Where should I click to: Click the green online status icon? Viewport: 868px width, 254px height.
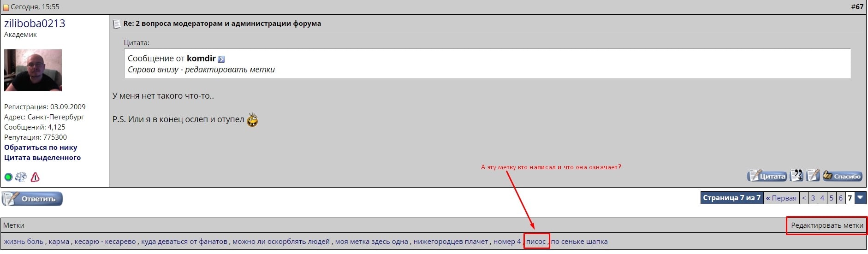[8, 177]
